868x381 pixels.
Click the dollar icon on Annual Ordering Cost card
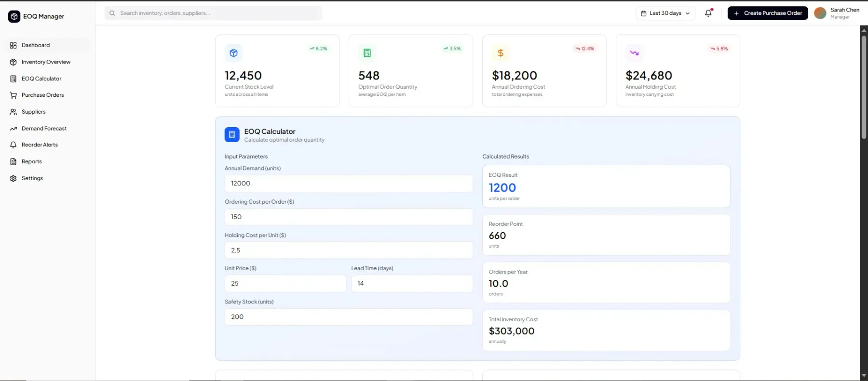(x=501, y=53)
